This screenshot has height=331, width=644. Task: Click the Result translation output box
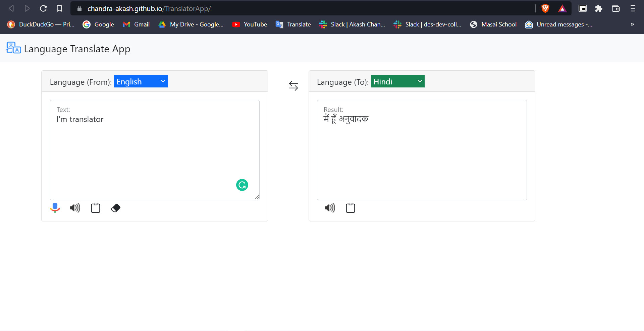tap(422, 151)
